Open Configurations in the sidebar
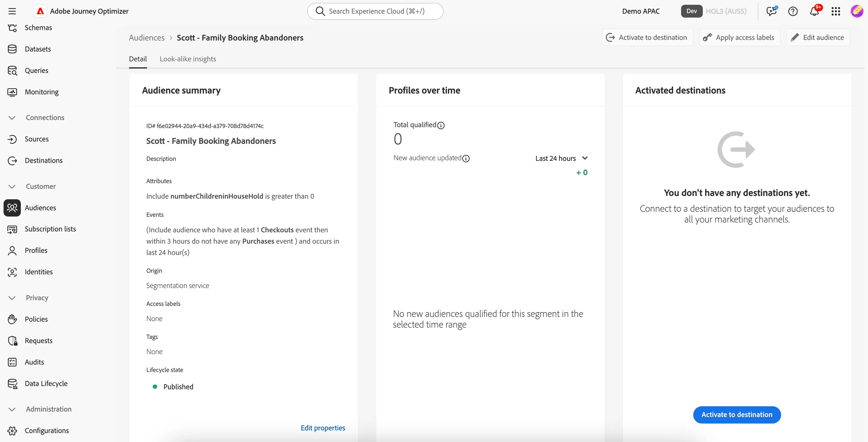868x442 pixels. (46, 431)
